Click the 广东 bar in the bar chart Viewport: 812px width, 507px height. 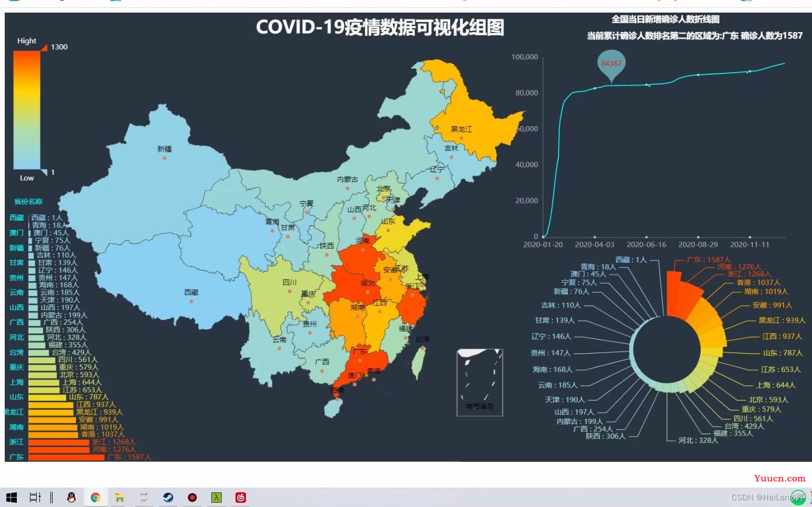click(66, 457)
